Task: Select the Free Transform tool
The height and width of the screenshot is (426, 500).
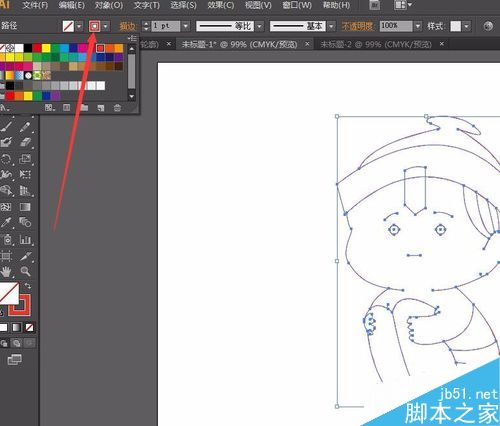Action: pyautogui.click(x=25, y=174)
